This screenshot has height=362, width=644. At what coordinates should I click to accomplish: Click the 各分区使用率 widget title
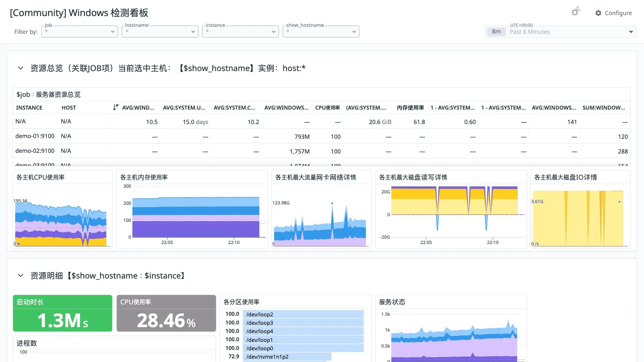click(241, 302)
